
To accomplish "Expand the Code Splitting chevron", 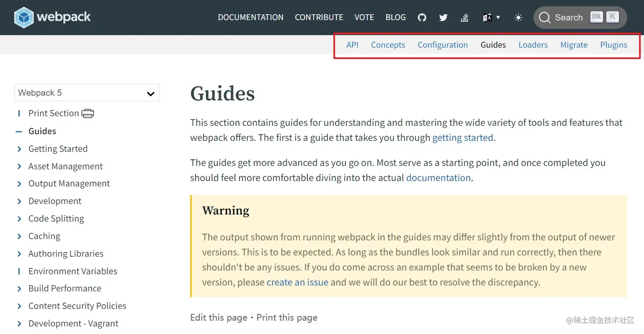I will point(19,219).
